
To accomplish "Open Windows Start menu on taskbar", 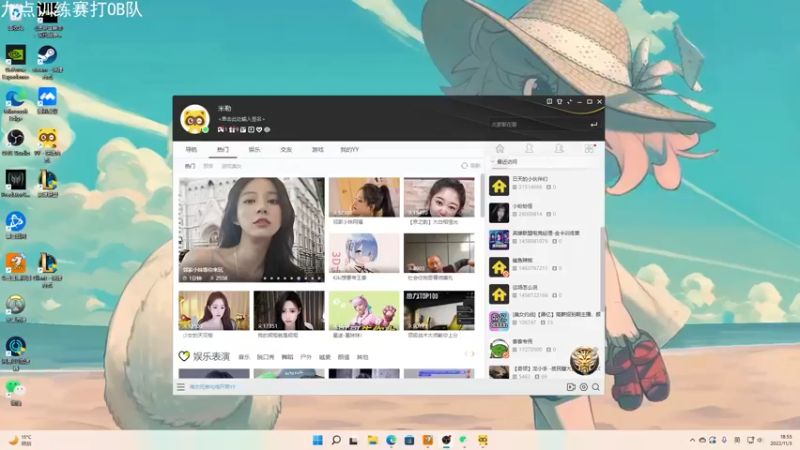I will 317,440.
